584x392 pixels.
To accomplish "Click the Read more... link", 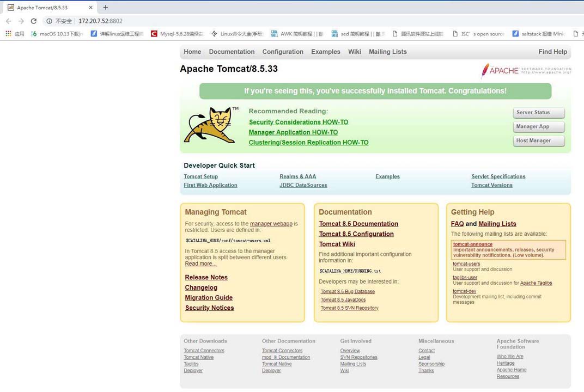I will [x=200, y=264].
